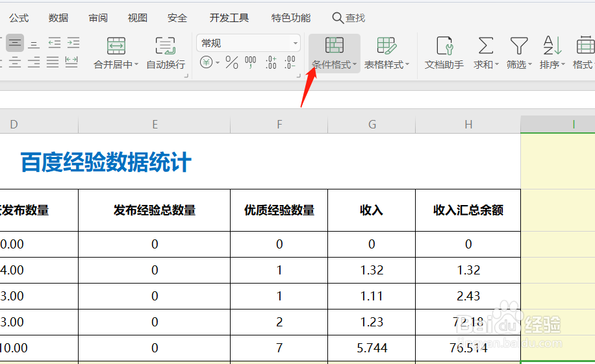This screenshot has width=595, height=364.
Task: Select column D header
Action: pyautogui.click(x=39, y=125)
